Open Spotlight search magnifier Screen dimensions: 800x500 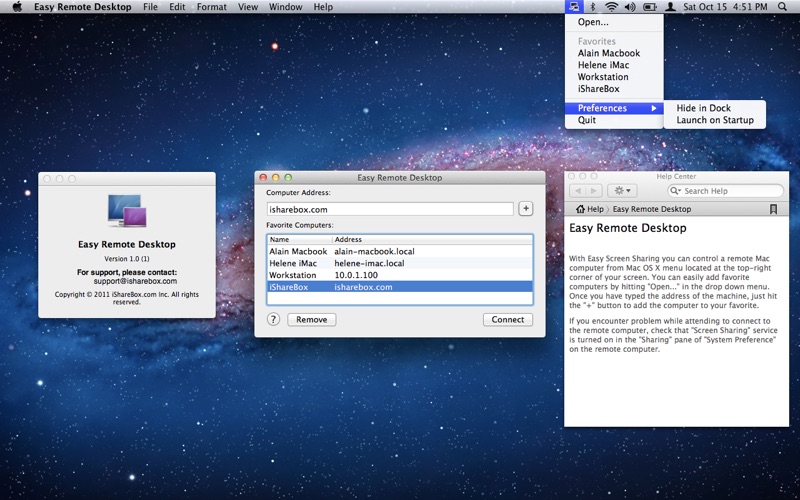(x=782, y=7)
